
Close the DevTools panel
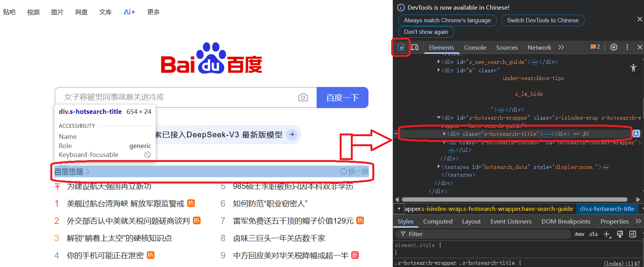[x=639, y=47]
